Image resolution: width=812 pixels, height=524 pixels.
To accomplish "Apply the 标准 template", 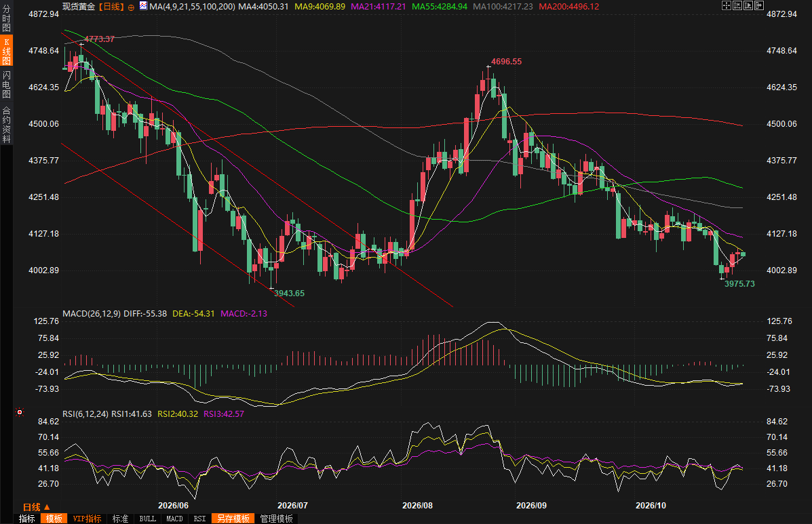I will (120, 519).
